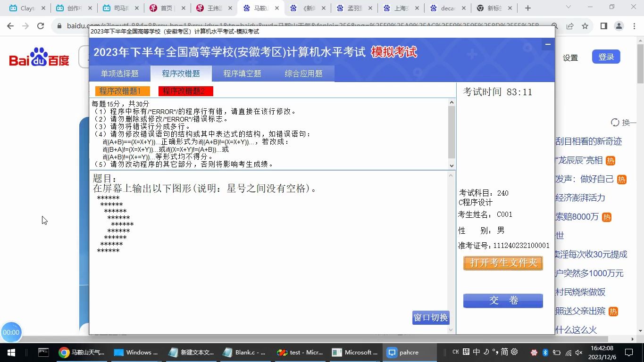This screenshot has height=362, width=644.
Task: Switch to the 单项选择题 tab
Action: coord(120,74)
